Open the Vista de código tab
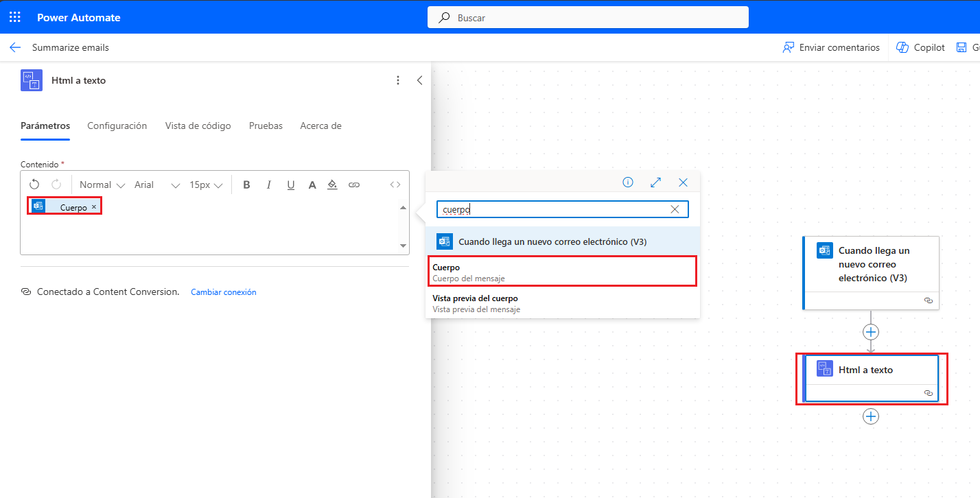The image size is (980, 498). tap(198, 126)
